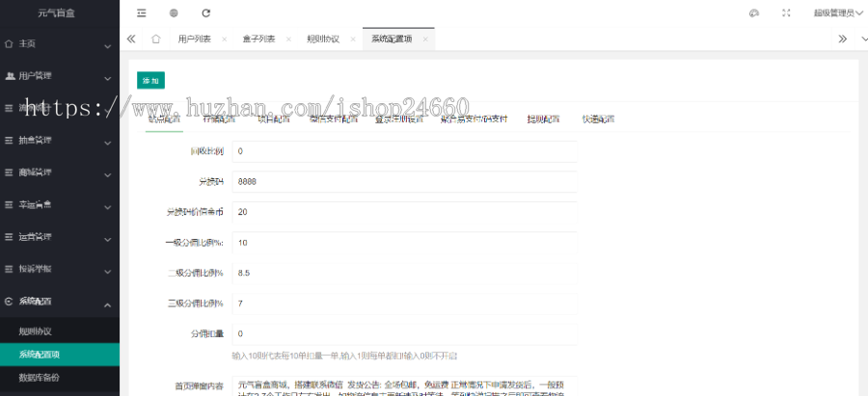Switch to the 盒子列表 tab
This screenshot has width=868, height=396.
pos(258,40)
